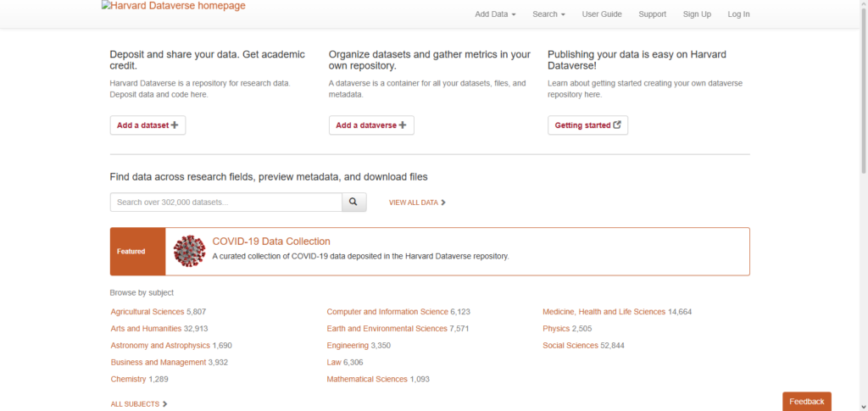
Task: Click VIEW ALL DATA link
Action: coord(417,203)
